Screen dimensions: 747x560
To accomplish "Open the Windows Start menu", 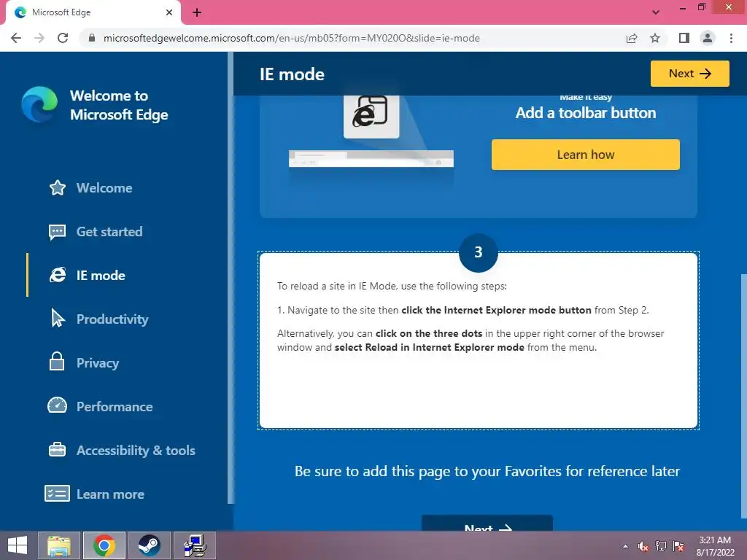I will pos(18,545).
